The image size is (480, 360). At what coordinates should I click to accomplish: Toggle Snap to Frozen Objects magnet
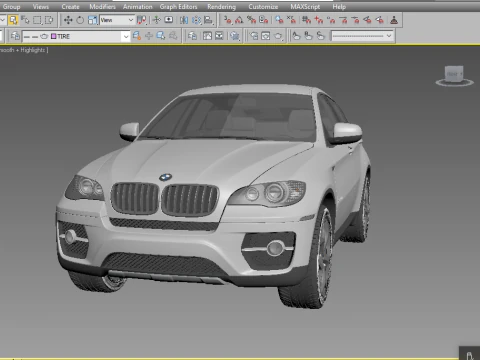[x=279, y=20]
